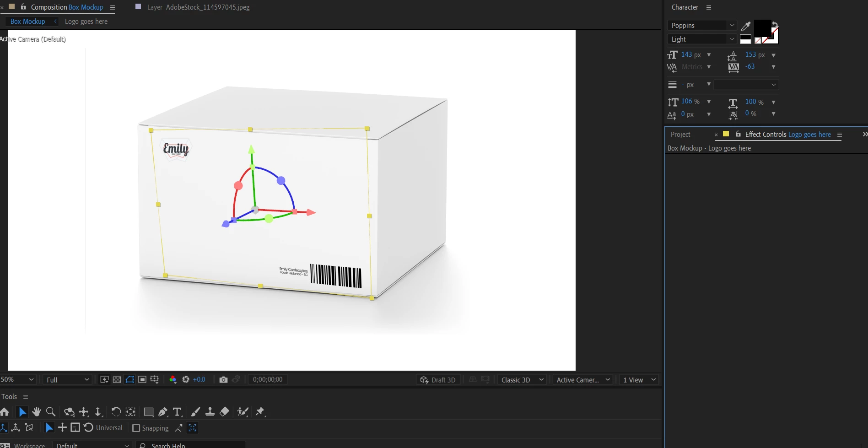868x448 pixels.
Task: Enable the Snapping checkbox
Action: (x=136, y=428)
